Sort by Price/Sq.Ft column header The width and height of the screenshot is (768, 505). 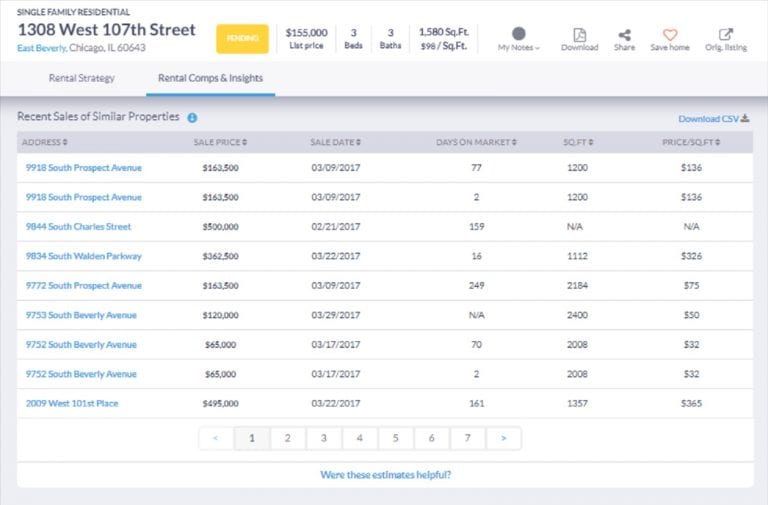tap(691, 142)
